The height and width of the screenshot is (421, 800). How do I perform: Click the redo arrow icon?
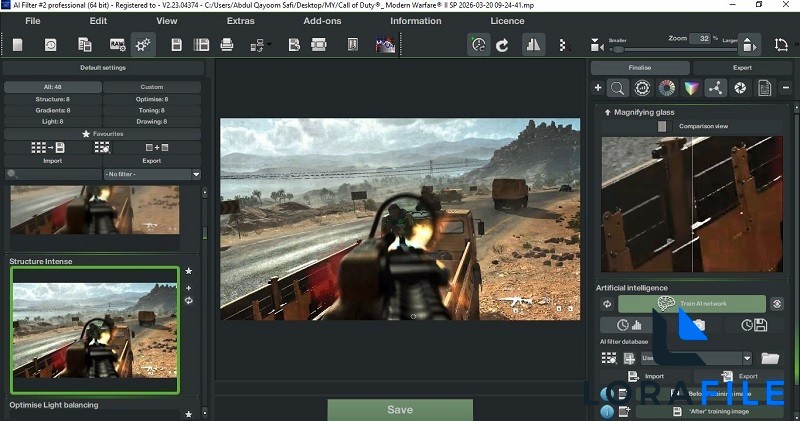click(503, 45)
